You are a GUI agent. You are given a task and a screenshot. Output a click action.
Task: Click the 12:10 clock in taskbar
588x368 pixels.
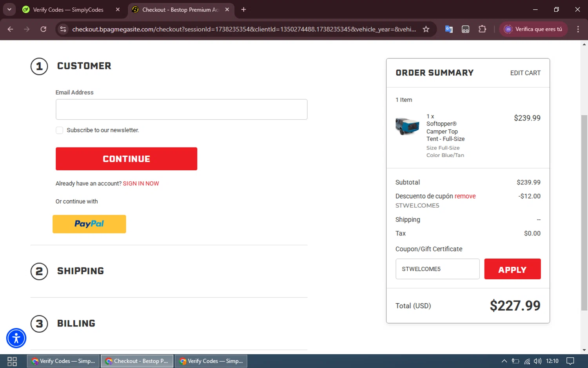coord(552,361)
